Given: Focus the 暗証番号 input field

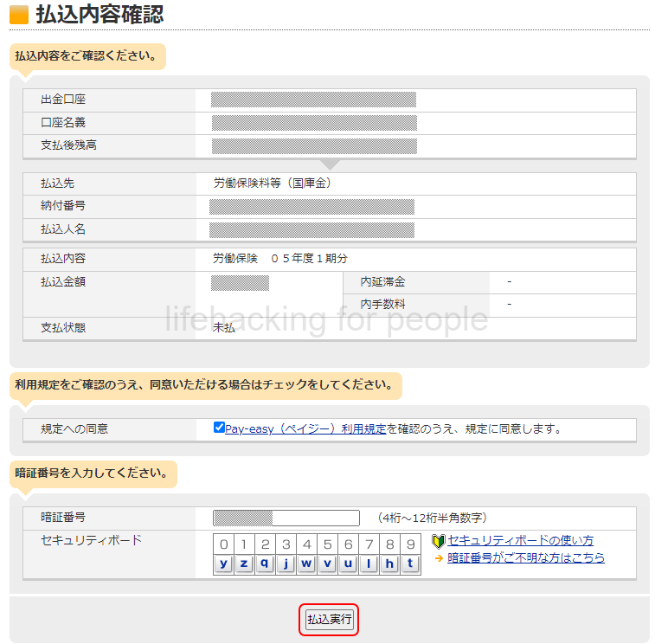Looking at the screenshot, I should (286, 518).
